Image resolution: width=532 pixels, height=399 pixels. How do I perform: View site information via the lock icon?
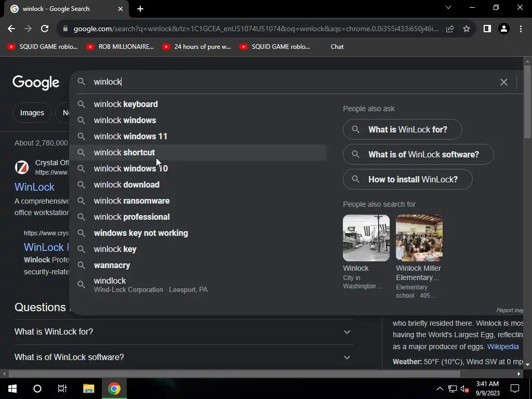pos(65,29)
